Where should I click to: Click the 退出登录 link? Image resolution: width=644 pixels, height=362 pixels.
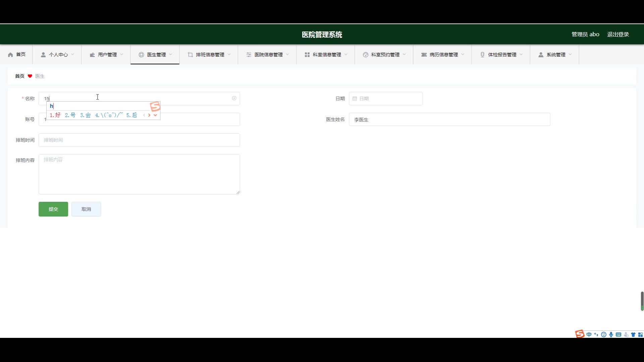tap(618, 34)
